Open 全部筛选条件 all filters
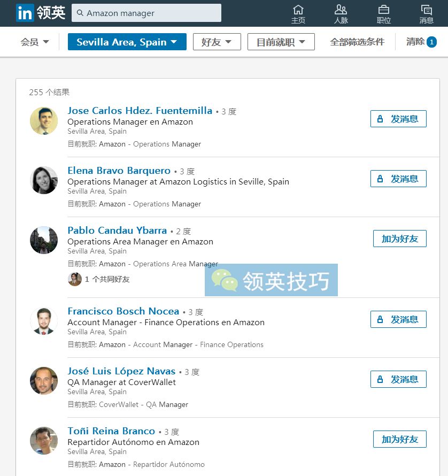This screenshot has width=448, height=476. click(357, 42)
